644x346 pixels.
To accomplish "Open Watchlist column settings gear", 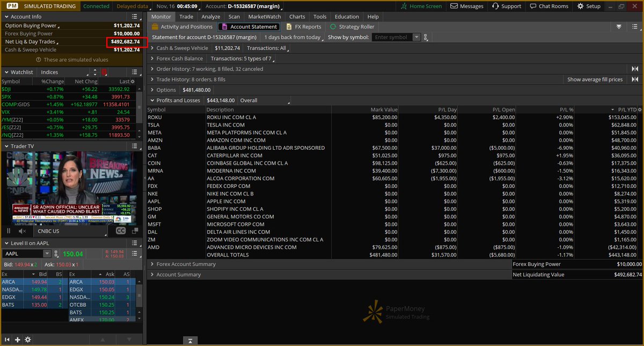I will tap(133, 82).
